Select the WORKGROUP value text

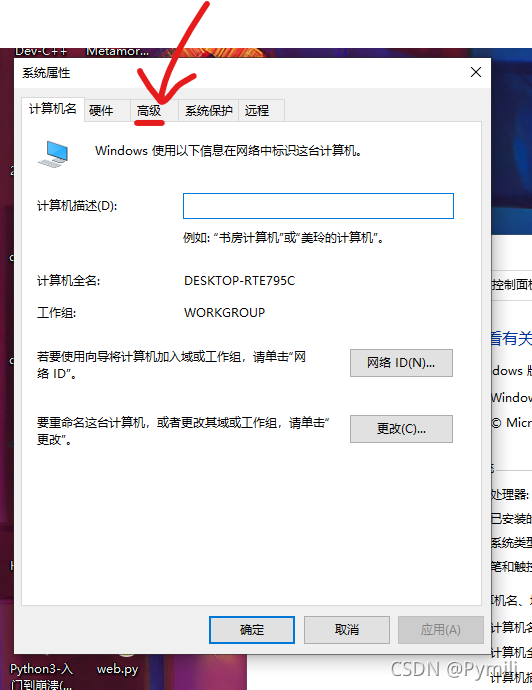[x=224, y=312]
